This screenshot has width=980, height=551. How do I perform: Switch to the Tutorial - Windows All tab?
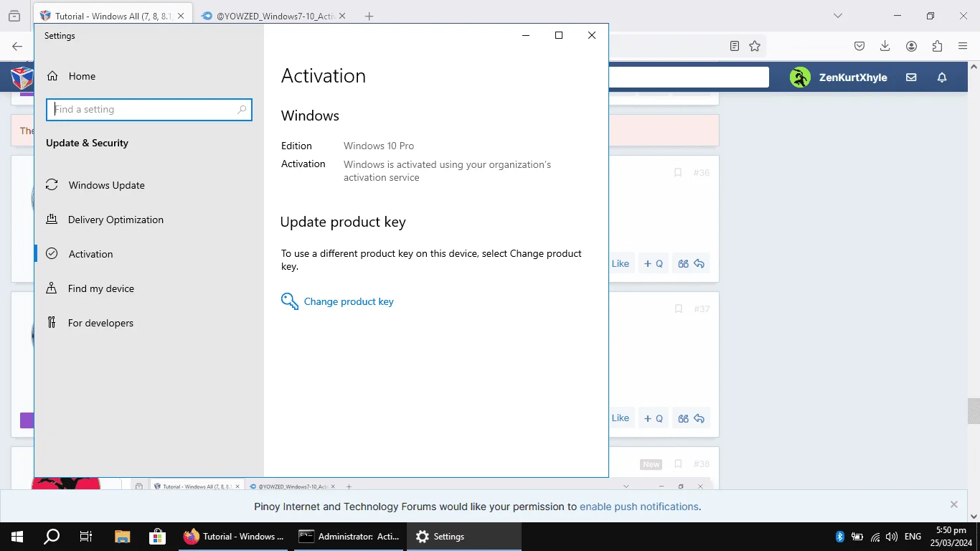click(x=113, y=16)
